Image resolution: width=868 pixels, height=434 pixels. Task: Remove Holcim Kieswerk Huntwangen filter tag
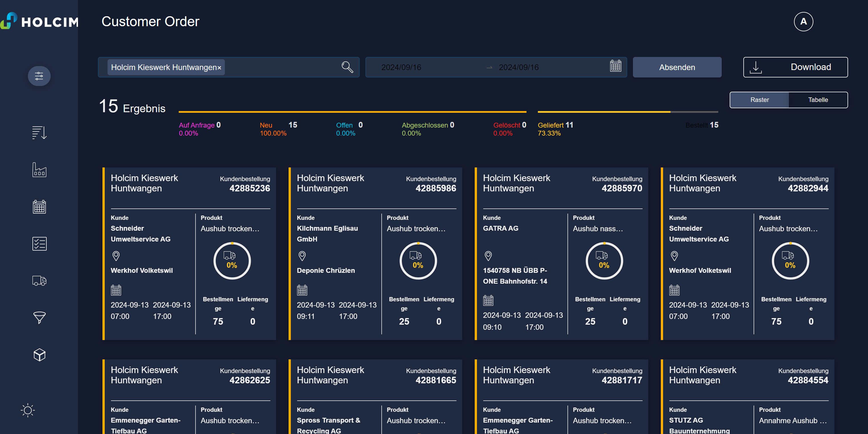[219, 68]
